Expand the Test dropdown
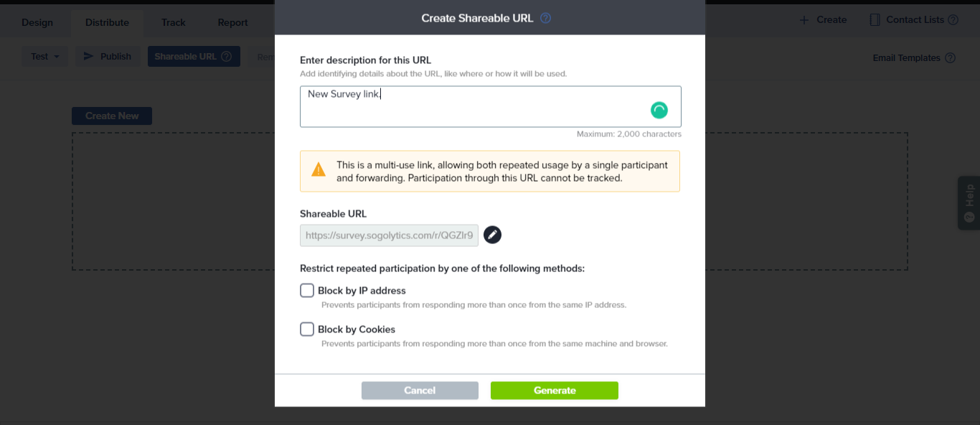Viewport: 980px width, 425px height. [x=45, y=57]
